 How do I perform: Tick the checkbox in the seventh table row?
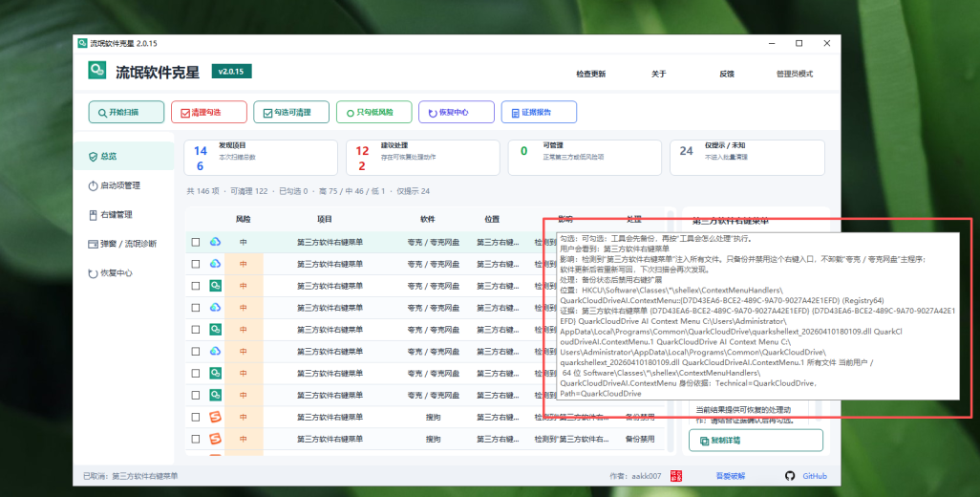196,373
